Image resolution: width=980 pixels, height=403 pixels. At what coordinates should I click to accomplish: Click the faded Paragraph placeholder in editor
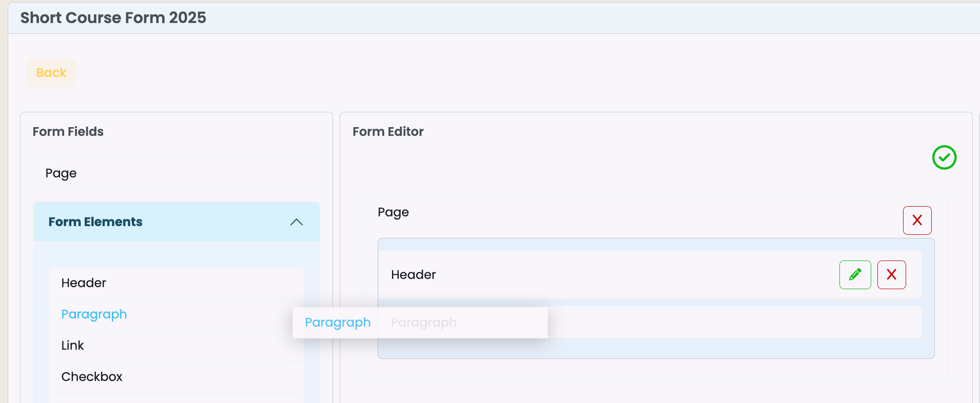coord(424,323)
